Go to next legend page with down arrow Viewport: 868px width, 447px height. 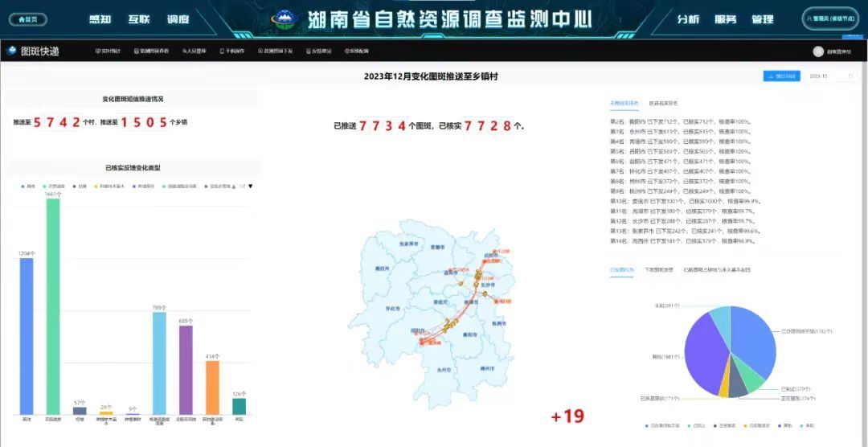(250, 187)
